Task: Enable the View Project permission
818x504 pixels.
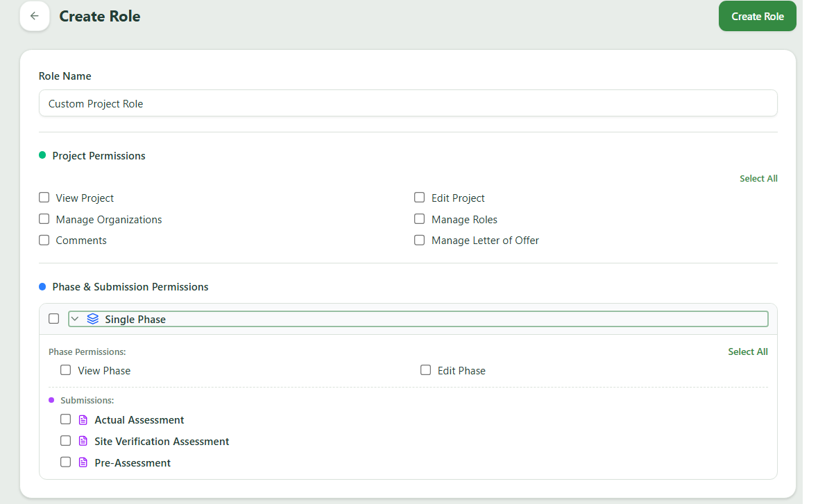Action: click(44, 198)
